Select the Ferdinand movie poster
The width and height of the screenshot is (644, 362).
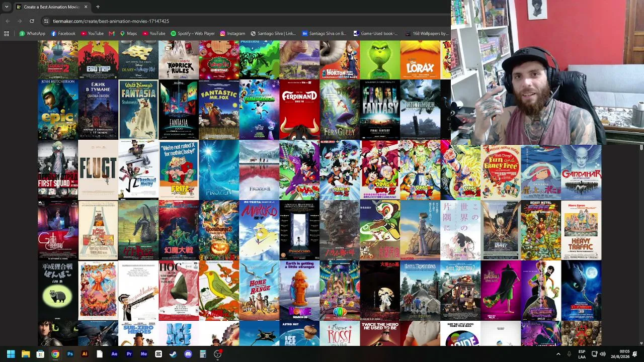[299, 110]
